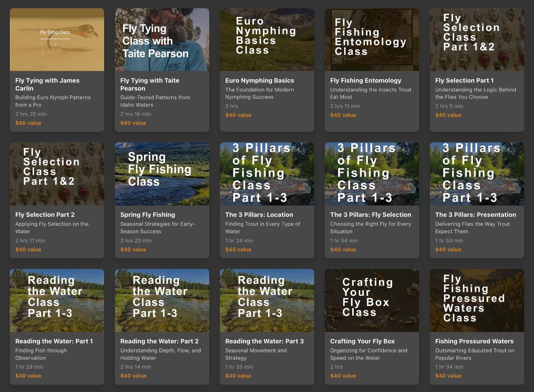Open the Fly Fishing Entomology Class image
534x392 pixels.
coord(371,40)
